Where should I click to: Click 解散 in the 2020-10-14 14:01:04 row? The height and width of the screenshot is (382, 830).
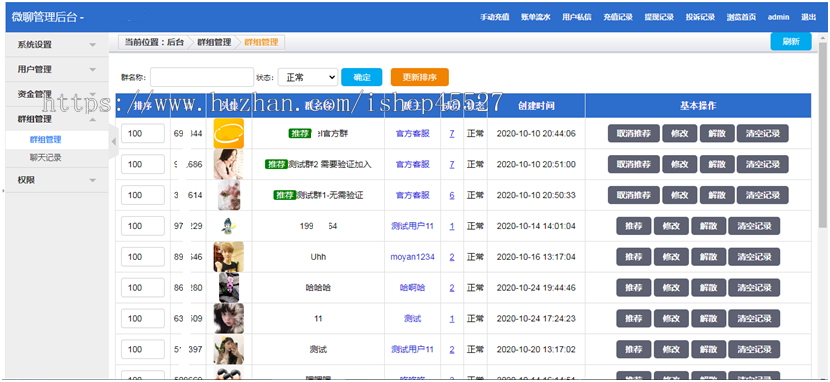click(709, 226)
